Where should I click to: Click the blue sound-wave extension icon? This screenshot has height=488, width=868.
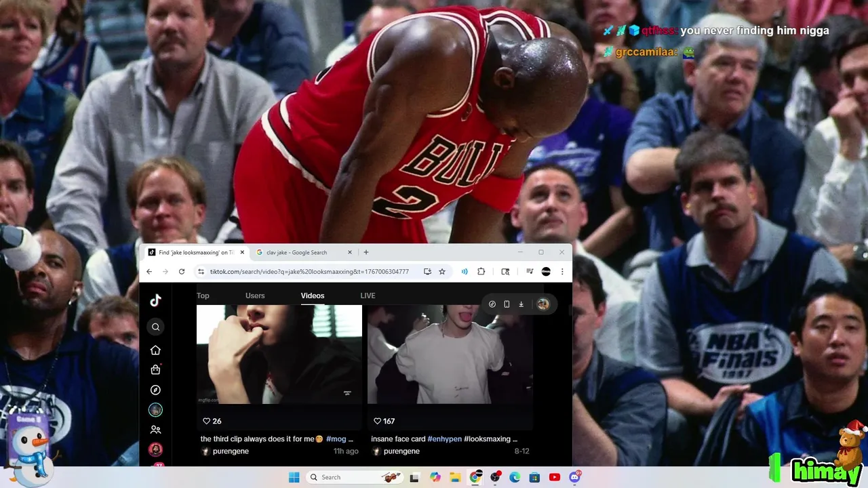point(465,271)
